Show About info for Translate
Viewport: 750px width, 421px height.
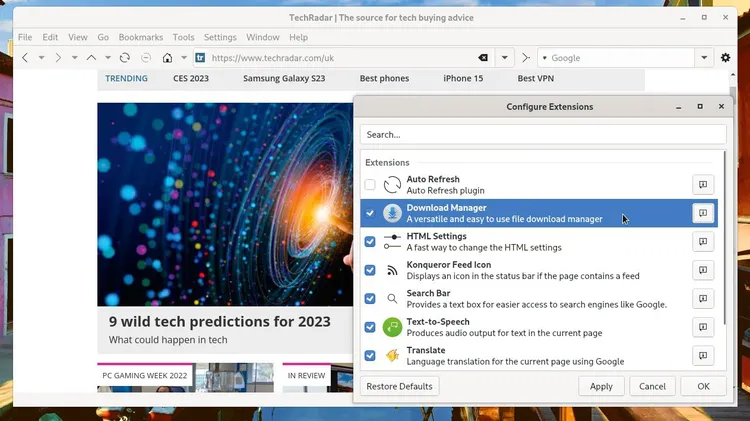pyautogui.click(x=703, y=355)
